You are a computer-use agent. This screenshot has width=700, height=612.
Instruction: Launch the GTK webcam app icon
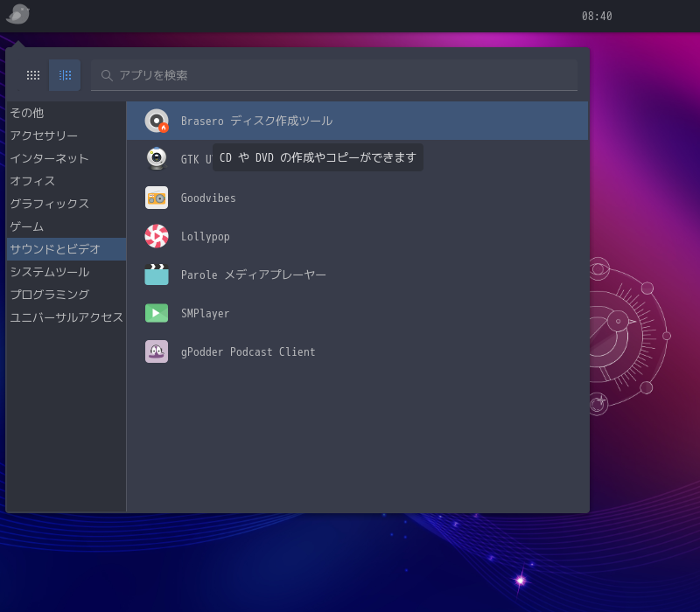pyautogui.click(x=157, y=159)
